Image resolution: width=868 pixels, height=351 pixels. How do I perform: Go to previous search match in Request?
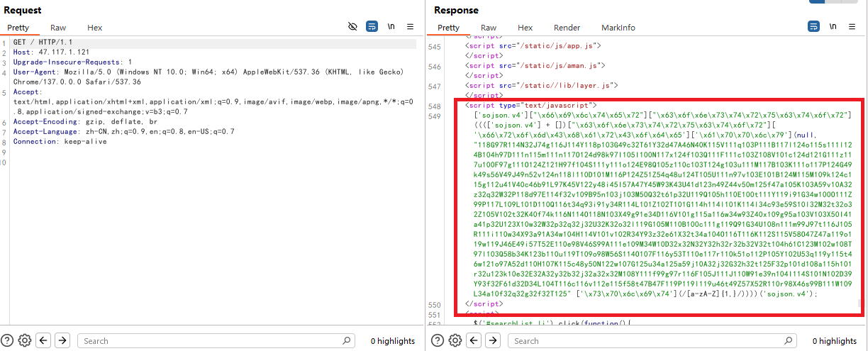click(44, 340)
